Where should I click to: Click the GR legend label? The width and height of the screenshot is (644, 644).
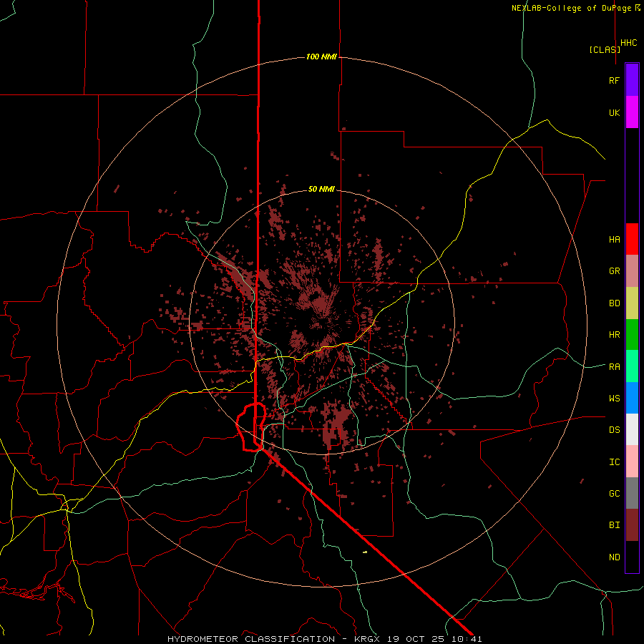pos(614,271)
